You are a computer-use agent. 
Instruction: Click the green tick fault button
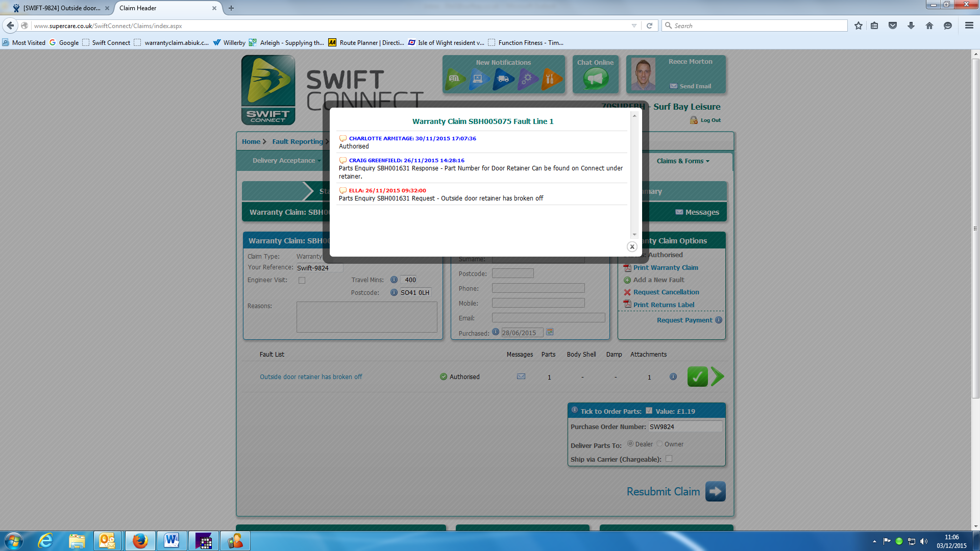[697, 377]
